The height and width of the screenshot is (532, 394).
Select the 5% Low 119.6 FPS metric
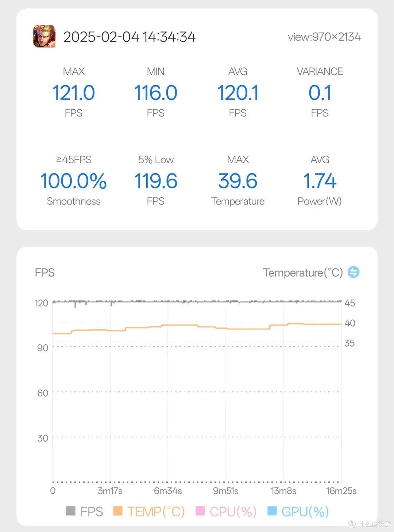(156, 181)
